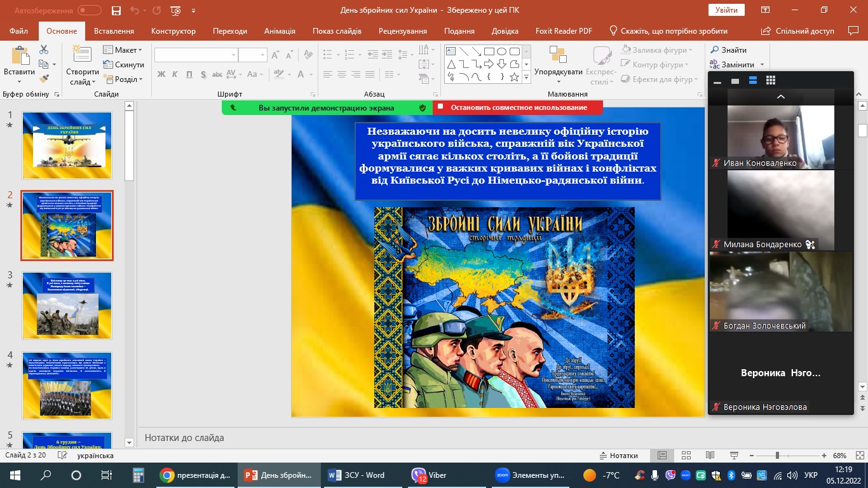Click the Знайти find button
Image resolution: width=868 pixels, height=488 pixels.
click(x=729, y=50)
